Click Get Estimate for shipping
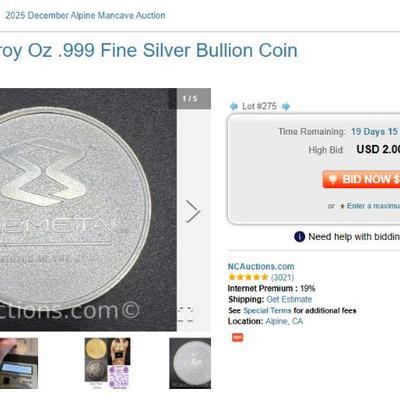 point(289,299)
